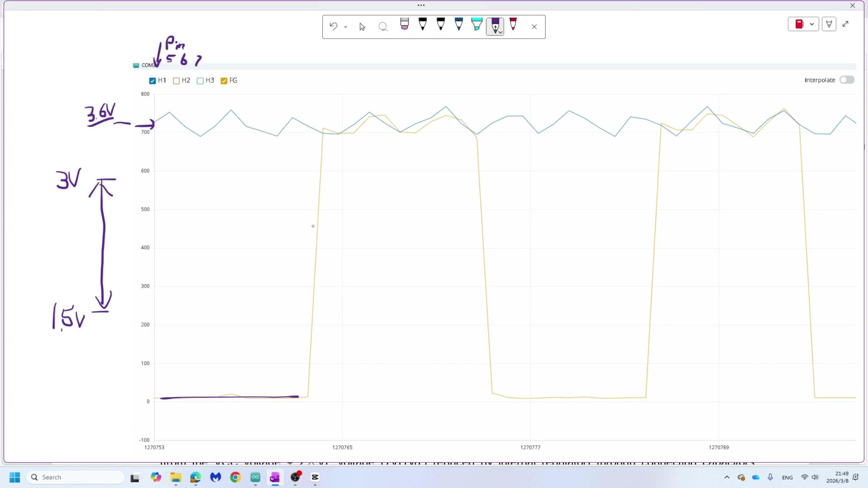Screen dimensions: 868x488
Task: Open the red notebook dropdown
Action: pos(812,24)
